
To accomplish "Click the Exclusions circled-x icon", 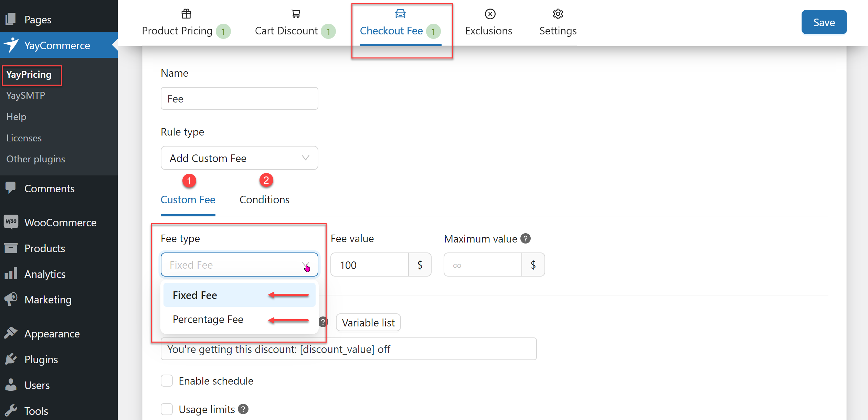I will pos(490,14).
